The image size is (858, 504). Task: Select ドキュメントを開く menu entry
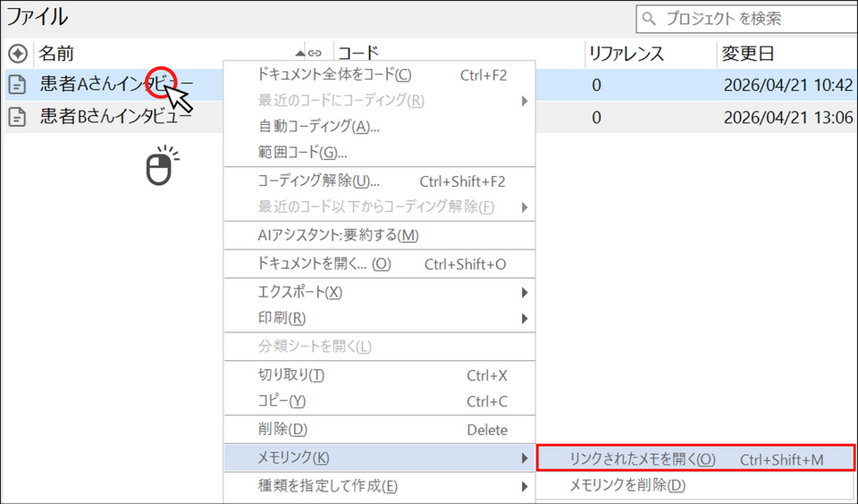point(324,265)
